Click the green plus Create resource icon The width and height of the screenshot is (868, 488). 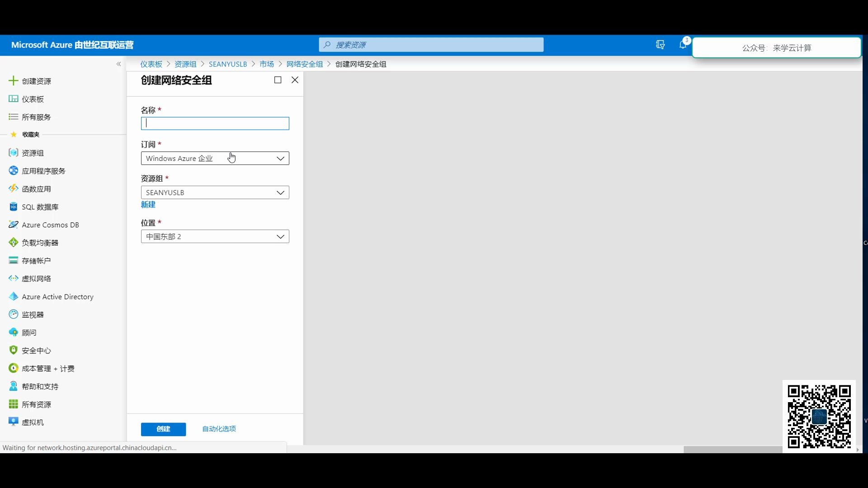14,81
